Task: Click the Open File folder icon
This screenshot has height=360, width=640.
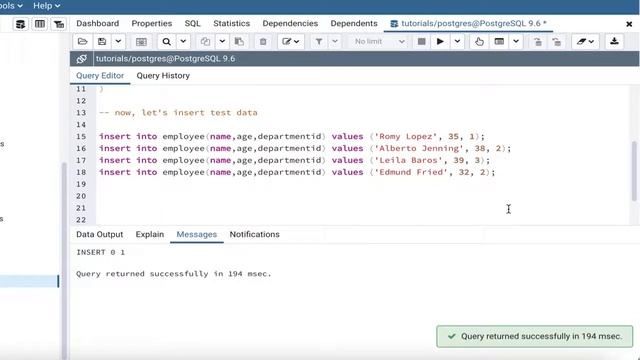Action: [x=82, y=41]
